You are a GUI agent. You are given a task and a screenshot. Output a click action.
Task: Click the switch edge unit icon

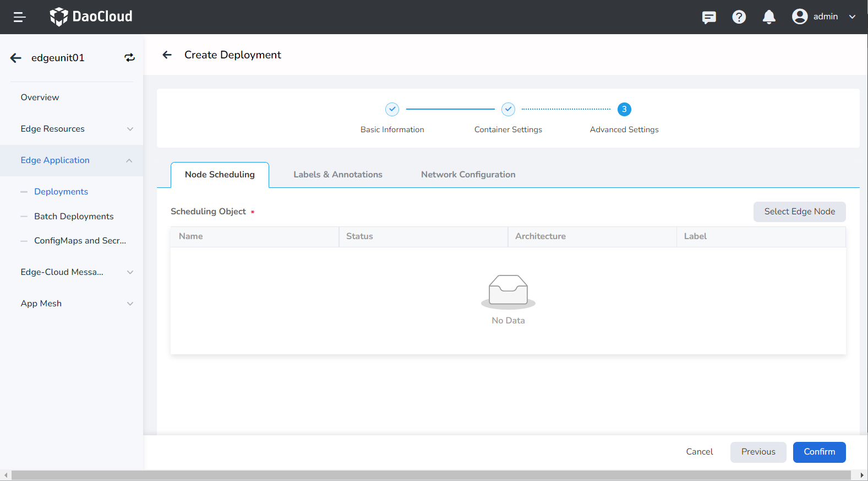[x=129, y=58]
